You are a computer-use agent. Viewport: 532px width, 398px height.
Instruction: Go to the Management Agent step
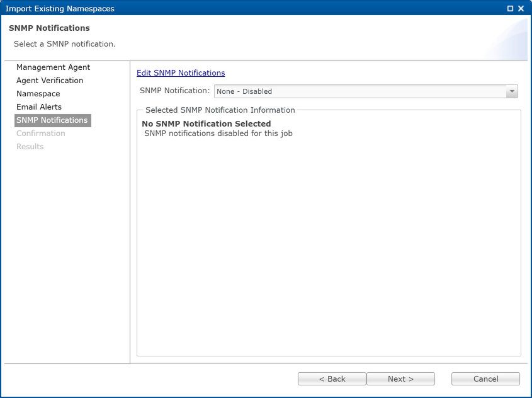(x=53, y=67)
